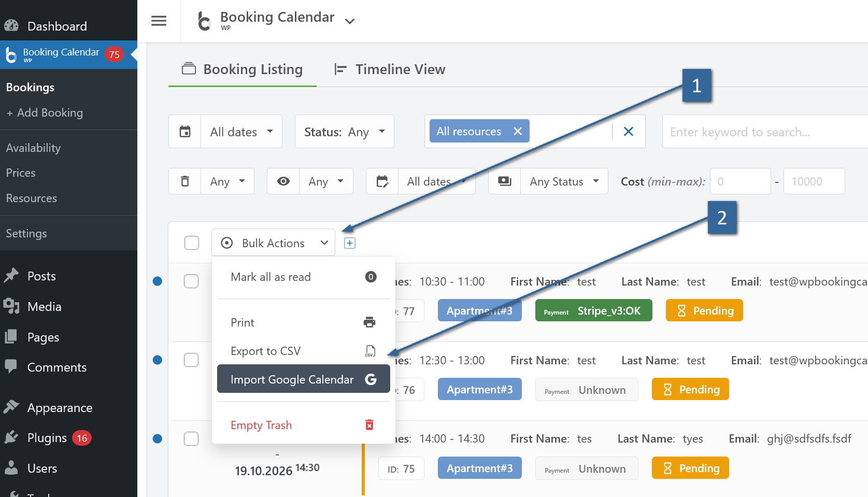Viewport: 868px width, 497px height.
Task: Click Apartment#3 label of booking ID 75
Action: [x=479, y=468]
